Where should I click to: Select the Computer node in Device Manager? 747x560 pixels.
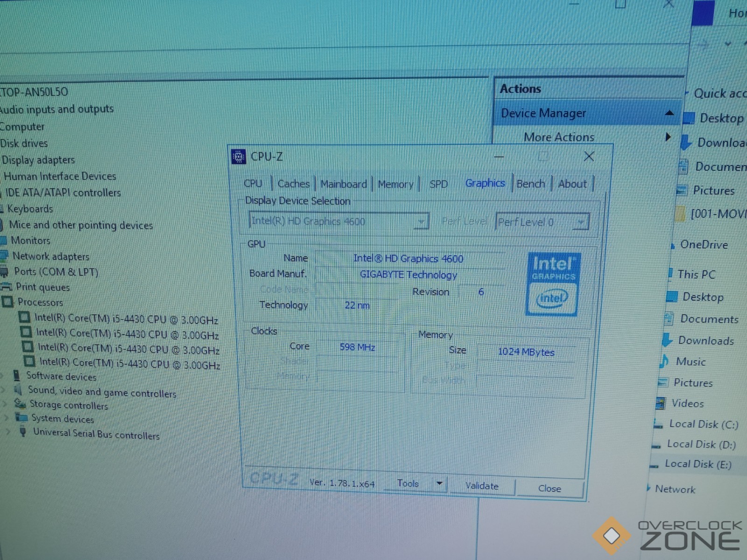[22, 126]
